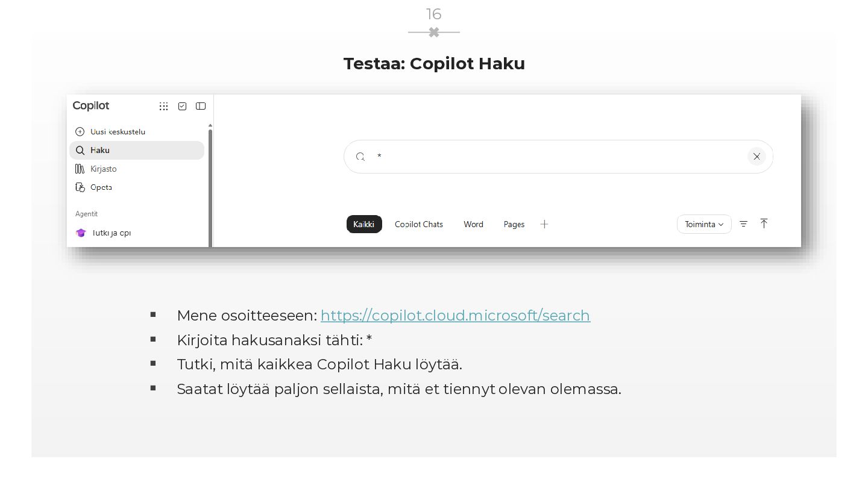Toggle the sidebar panel icon
Screen dimensions: 868x488
click(x=201, y=106)
